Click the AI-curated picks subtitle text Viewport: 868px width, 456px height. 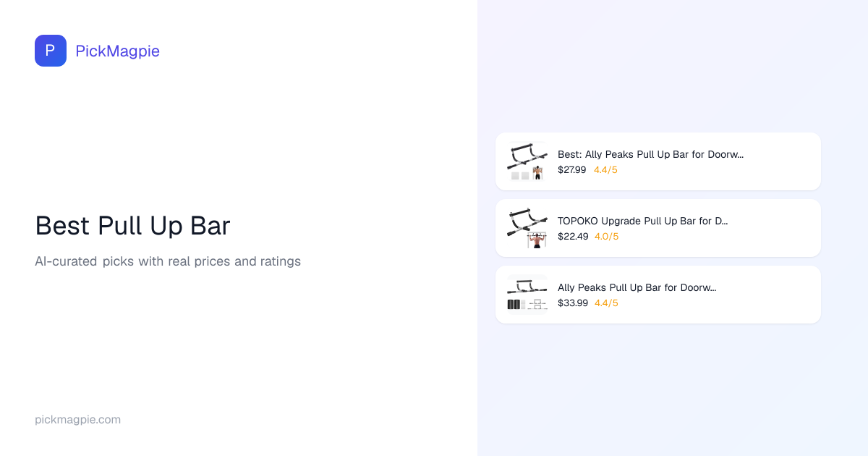coord(168,261)
